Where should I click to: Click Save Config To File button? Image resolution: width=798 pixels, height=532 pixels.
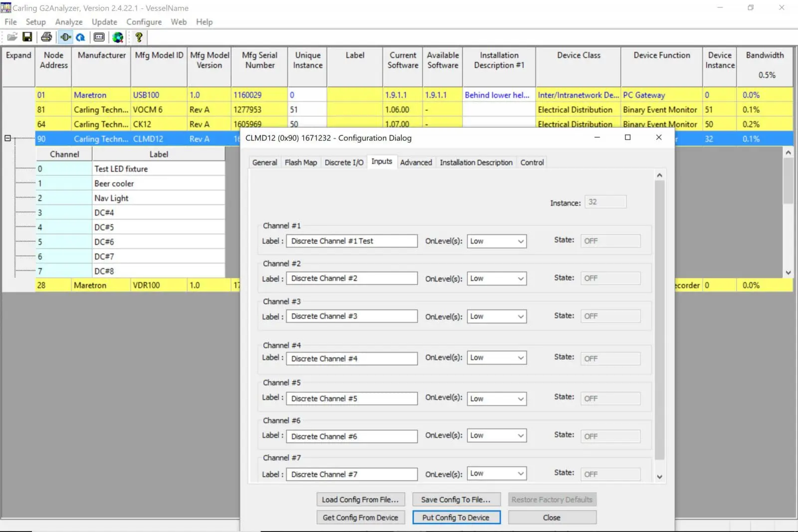(x=456, y=500)
